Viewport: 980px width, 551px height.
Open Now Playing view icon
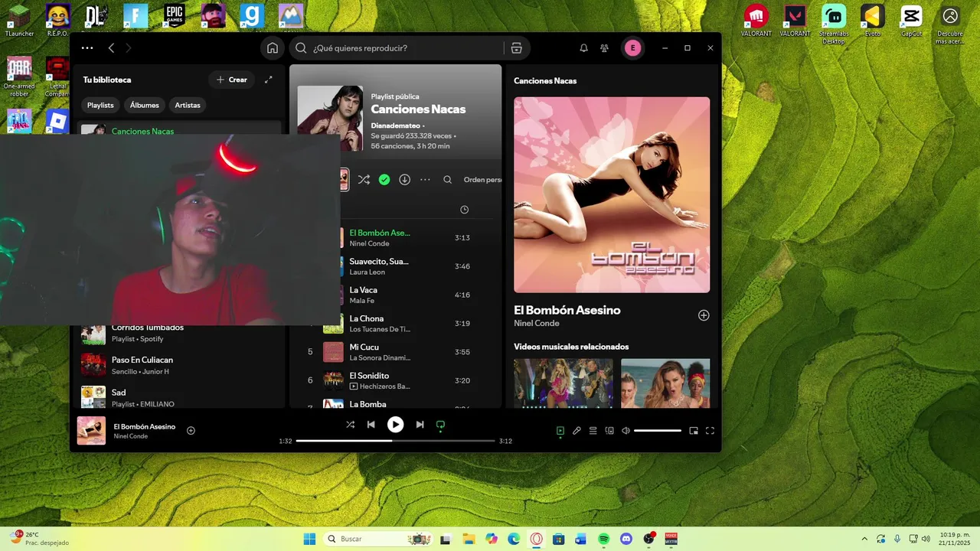pyautogui.click(x=560, y=431)
